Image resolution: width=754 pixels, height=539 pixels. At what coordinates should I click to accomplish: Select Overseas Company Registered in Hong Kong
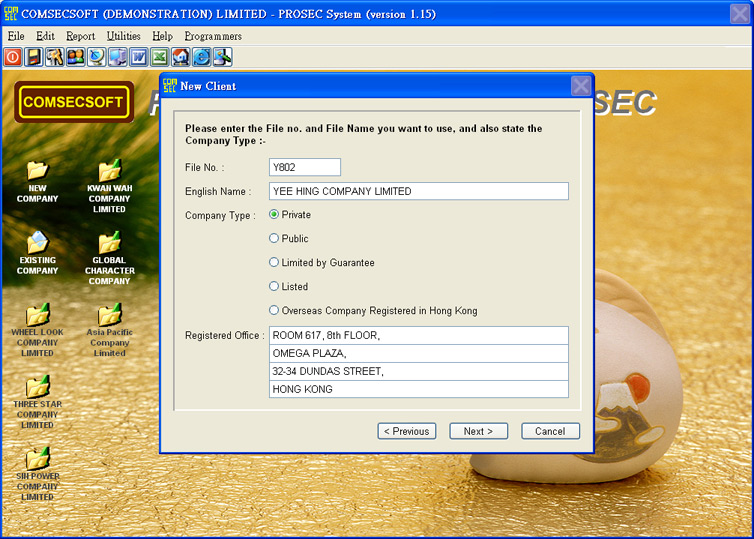275,311
